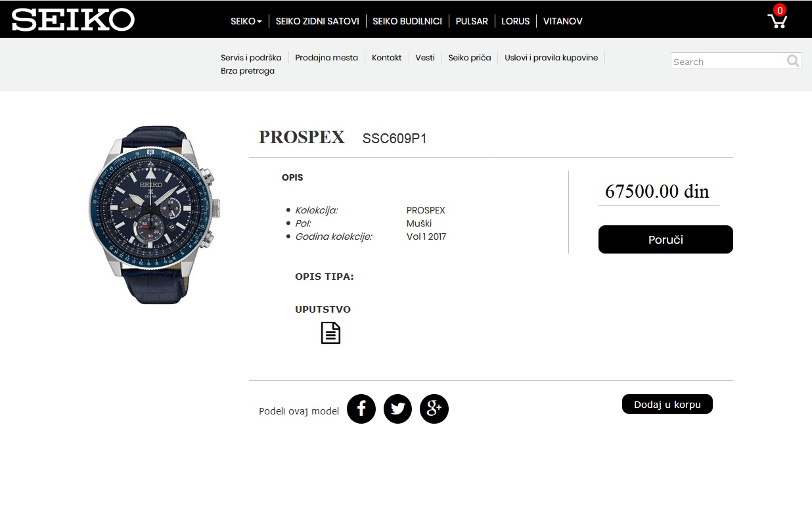Click the Prospex watch product image
The image size is (812, 513).
click(154, 215)
